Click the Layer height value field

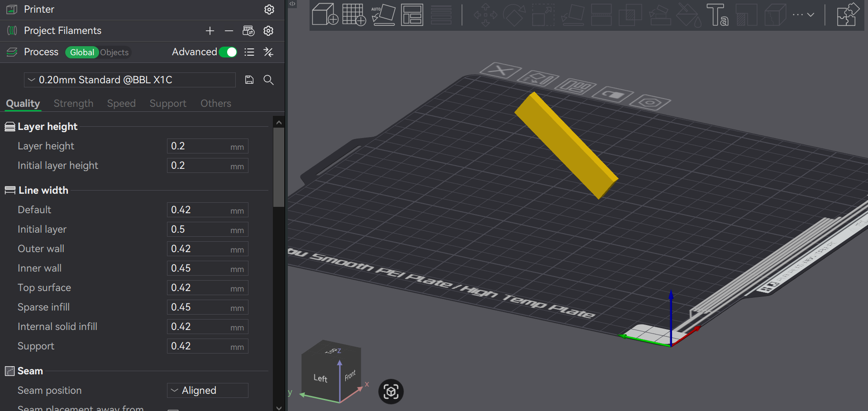(x=208, y=146)
